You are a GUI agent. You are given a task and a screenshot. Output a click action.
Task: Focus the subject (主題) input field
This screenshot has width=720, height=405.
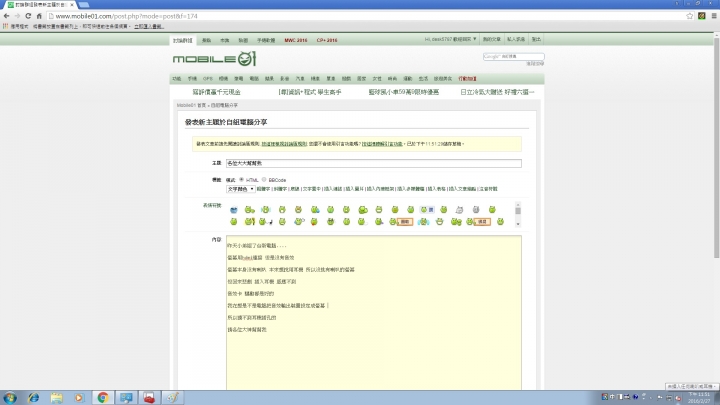click(373, 163)
